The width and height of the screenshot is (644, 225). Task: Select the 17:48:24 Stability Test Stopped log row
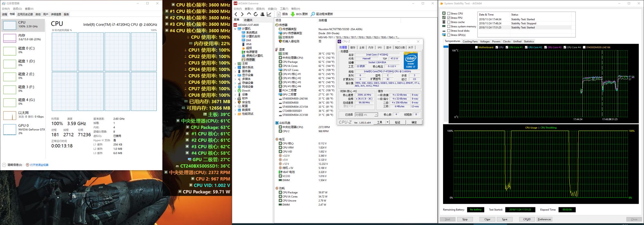[x=525, y=24]
